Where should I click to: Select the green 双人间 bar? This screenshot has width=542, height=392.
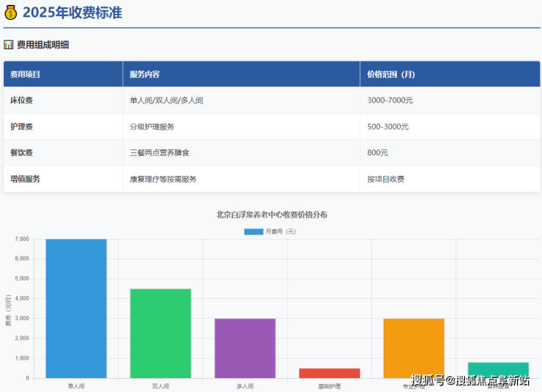160,333
